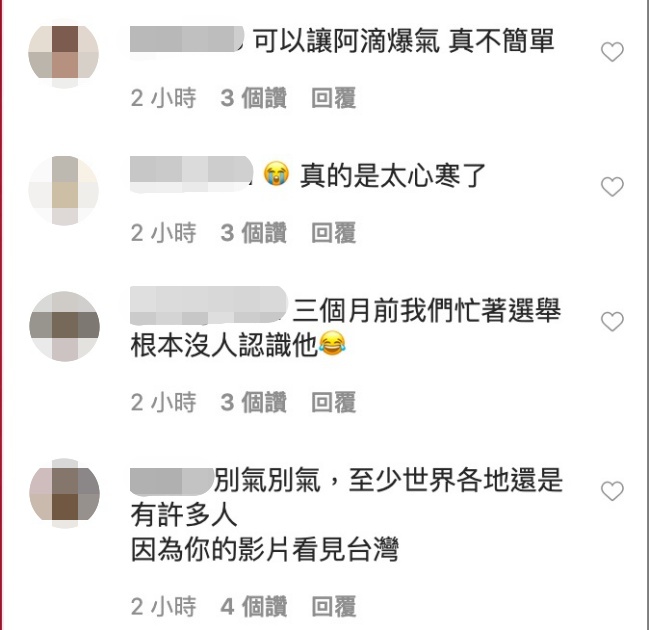Screen dimensions: 649x630
Task: View 3 likes on 根本沒人認識他 comment
Action: pos(253,402)
